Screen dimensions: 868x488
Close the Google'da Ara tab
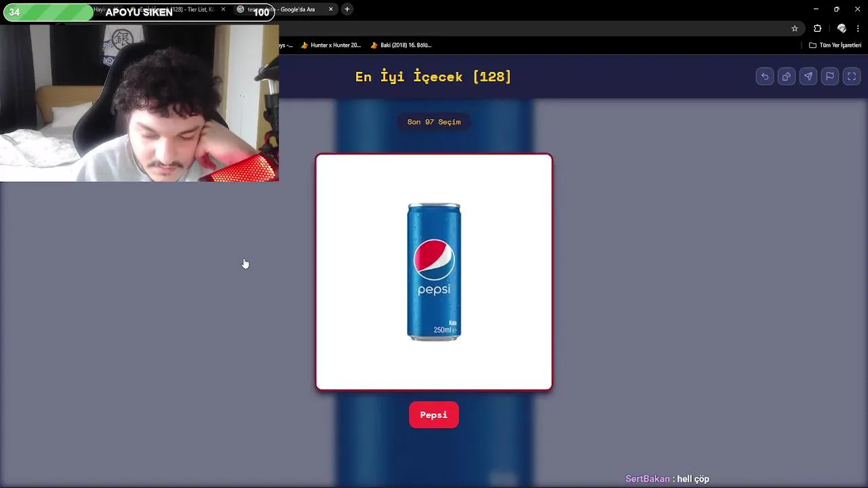pos(331,9)
